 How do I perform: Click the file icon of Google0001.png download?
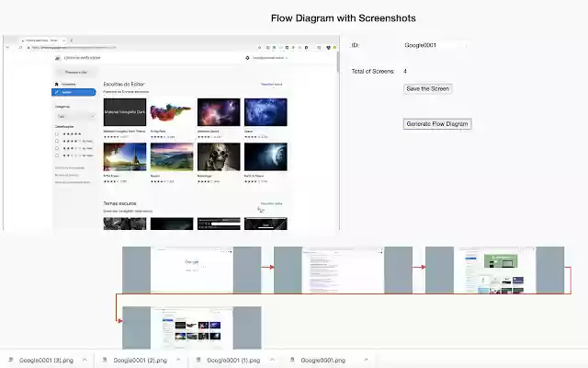pos(292,360)
